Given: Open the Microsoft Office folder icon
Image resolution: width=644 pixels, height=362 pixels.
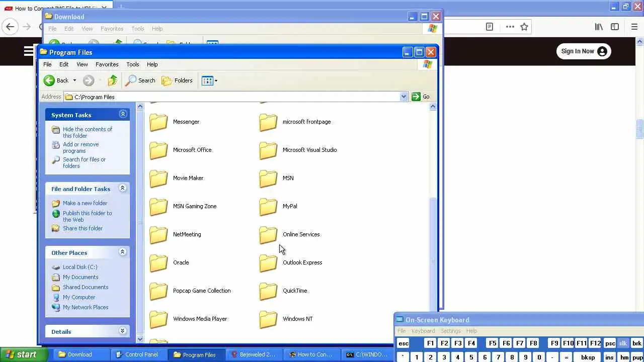Looking at the screenshot, I should [x=158, y=150].
